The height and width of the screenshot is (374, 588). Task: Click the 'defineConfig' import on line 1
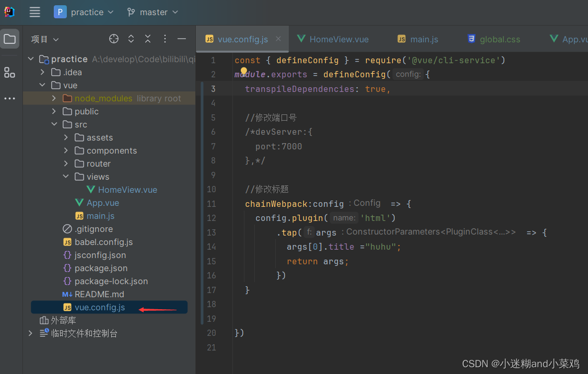(x=308, y=61)
